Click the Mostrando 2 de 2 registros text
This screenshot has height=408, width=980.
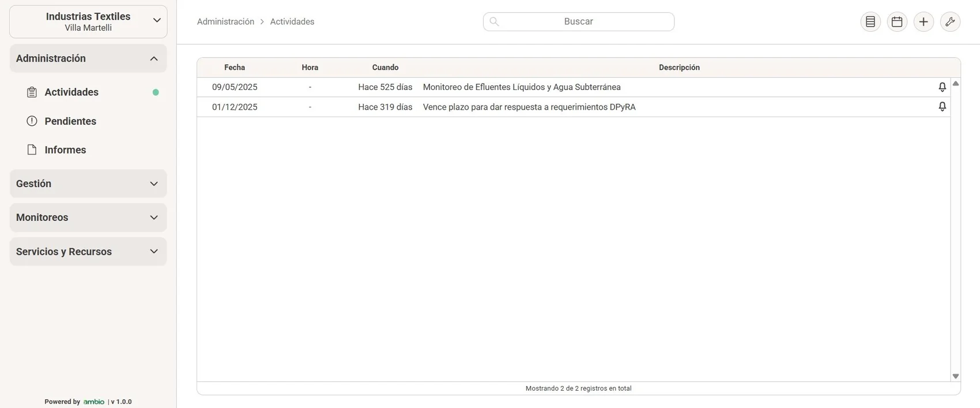click(579, 388)
